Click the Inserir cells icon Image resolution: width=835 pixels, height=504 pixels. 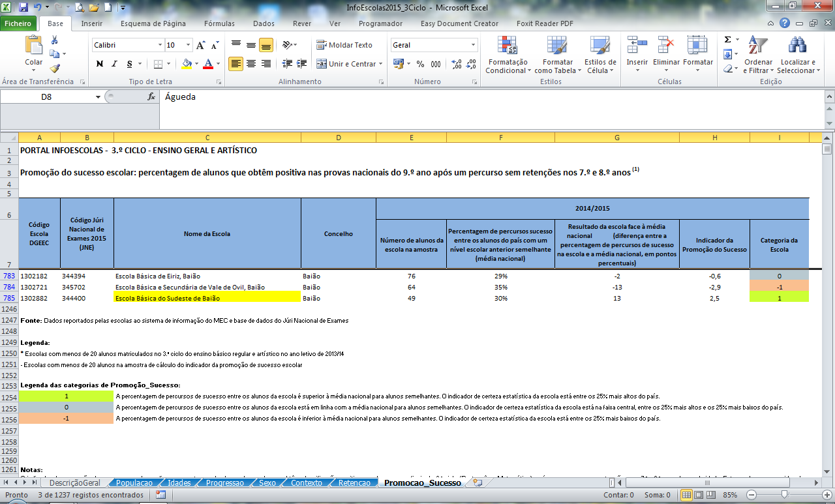[x=637, y=47]
